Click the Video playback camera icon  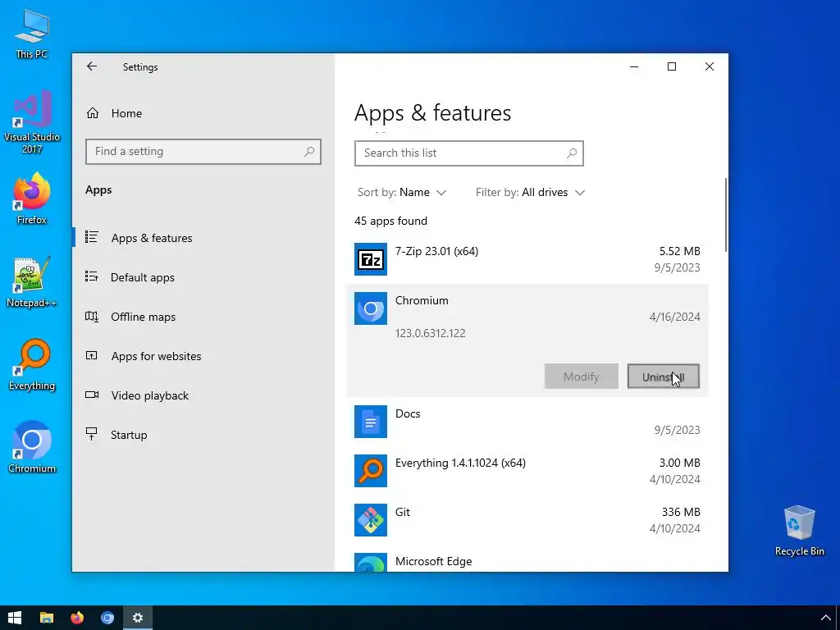click(92, 395)
